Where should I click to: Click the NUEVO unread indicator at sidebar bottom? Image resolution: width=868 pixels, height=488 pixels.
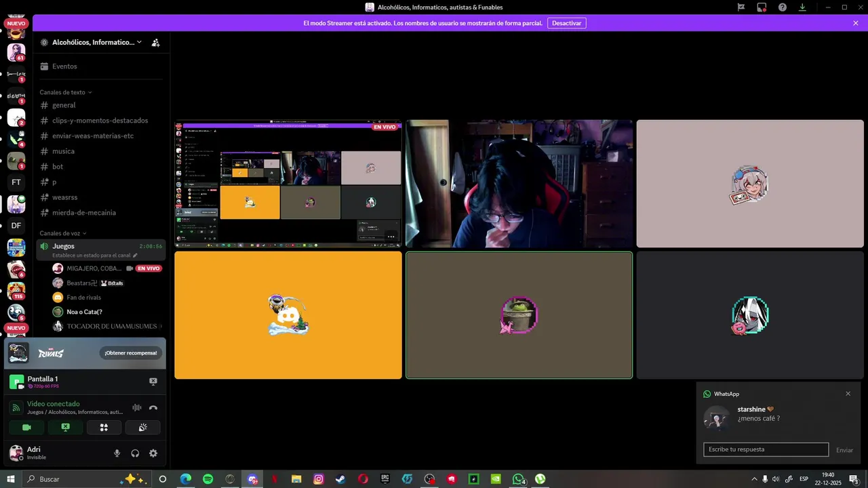[x=16, y=328]
